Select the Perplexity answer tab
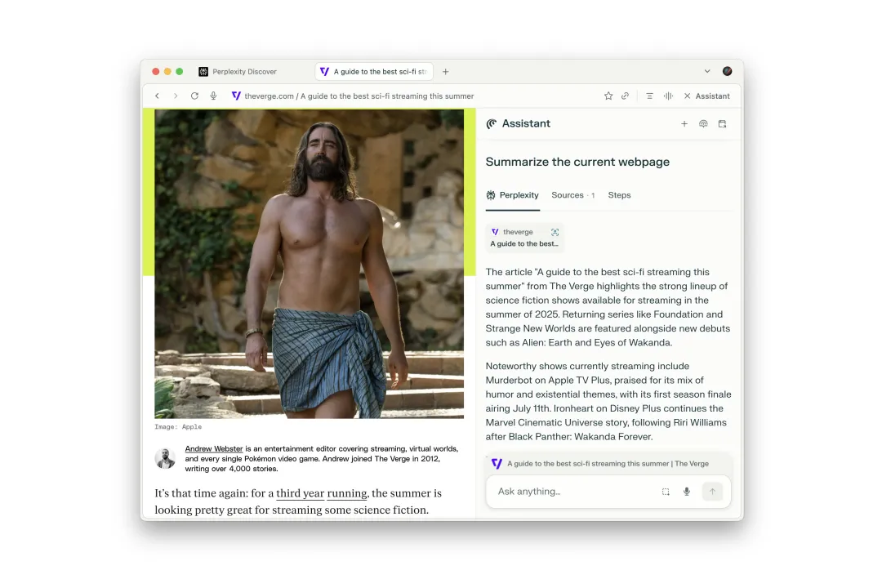 pos(512,195)
